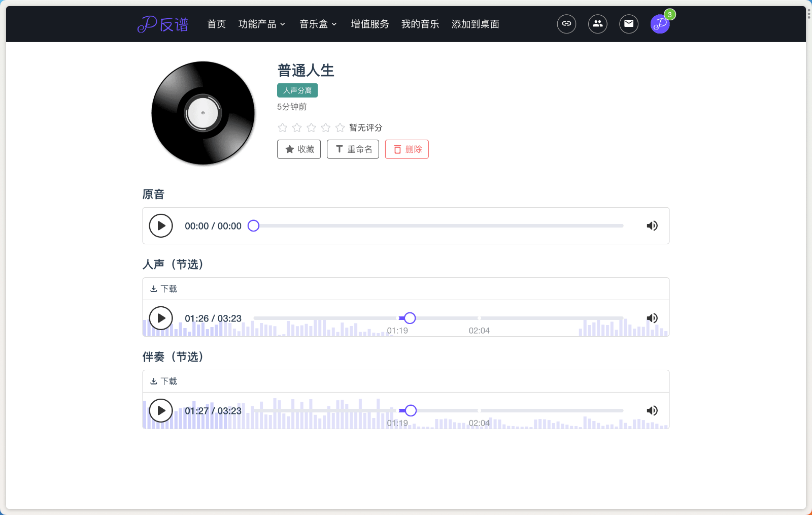Mute the 人声 track volume
This screenshot has height=515, width=812.
pos(652,318)
